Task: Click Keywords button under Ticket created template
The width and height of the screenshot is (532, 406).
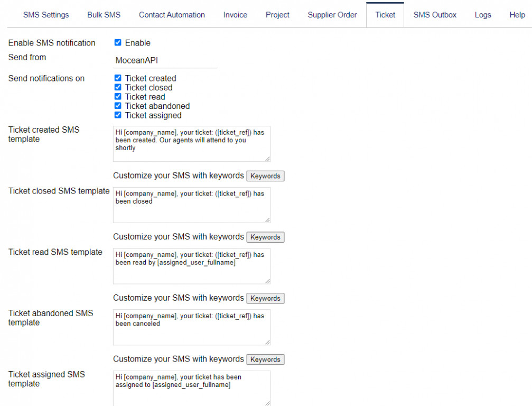Action: (265, 176)
